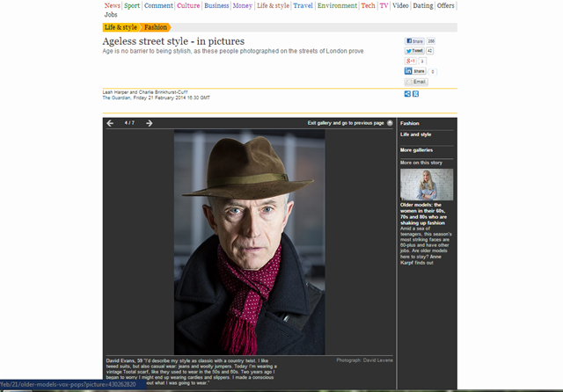Open the Environment section
The height and width of the screenshot is (392, 563).
[337, 6]
